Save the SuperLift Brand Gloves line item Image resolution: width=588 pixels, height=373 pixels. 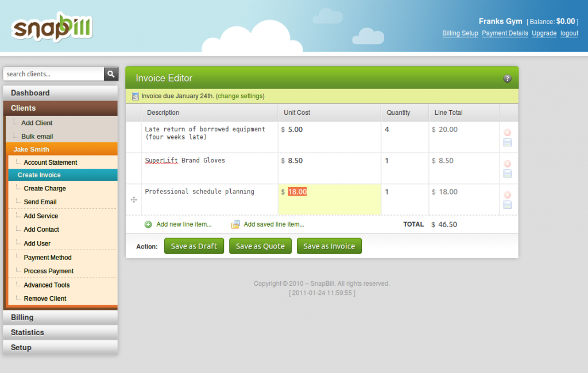[x=508, y=173]
